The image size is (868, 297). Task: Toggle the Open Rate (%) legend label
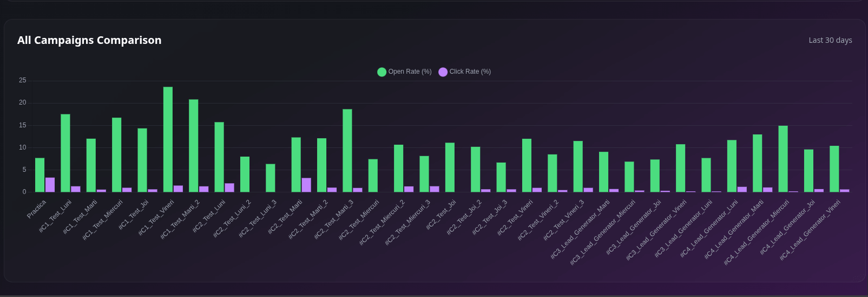410,72
